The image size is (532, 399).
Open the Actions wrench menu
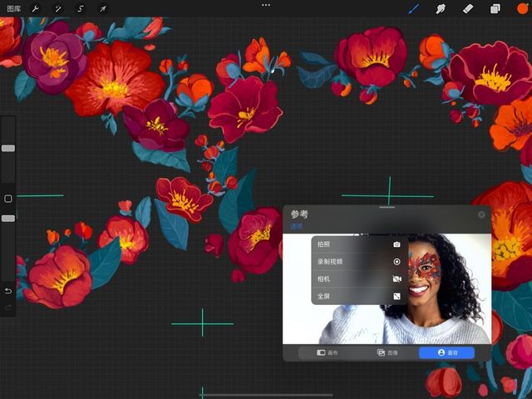point(36,8)
